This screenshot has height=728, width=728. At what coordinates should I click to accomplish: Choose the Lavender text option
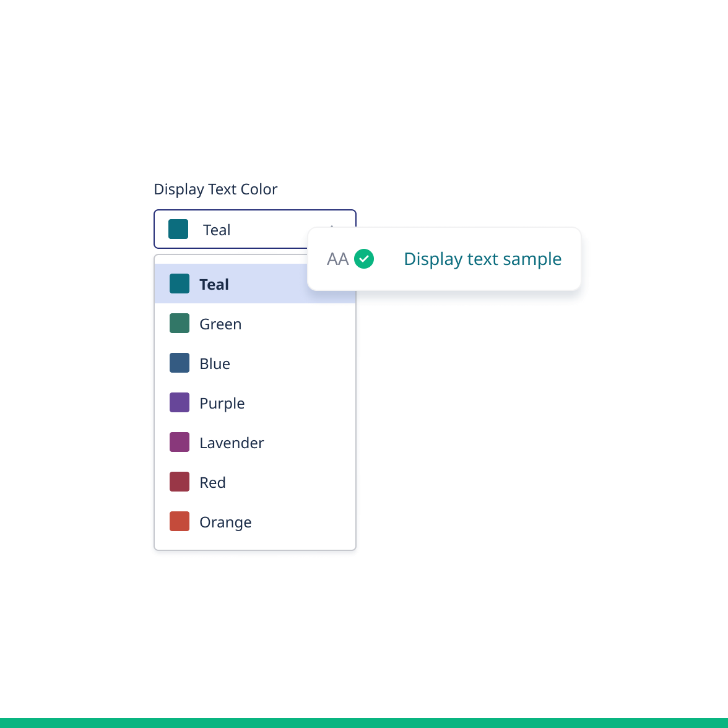tap(232, 443)
